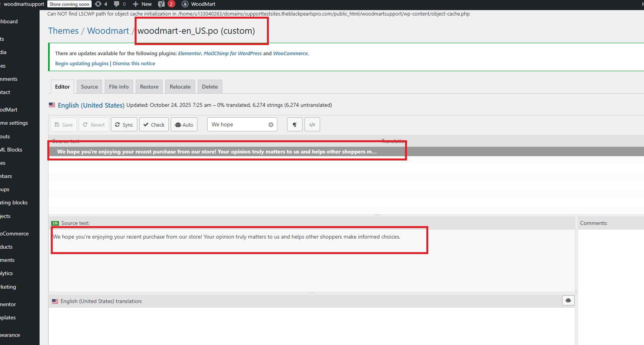Viewport: 644px width, 345px height.
Task: Open Analytics sidebar menu
Action: pos(7,273)
